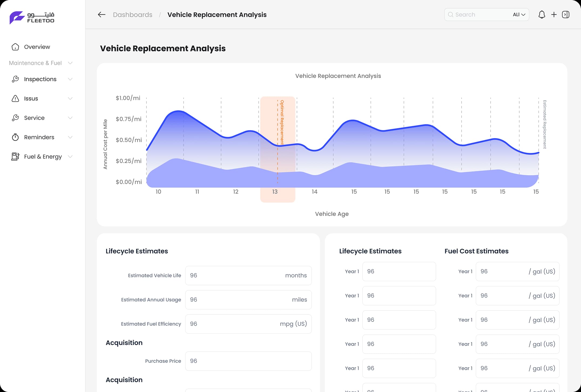Image resolution: width=581 pixels, height=392 pixels.
Task: Expand the Inspections submenu chevron
Action: point(70,79)
